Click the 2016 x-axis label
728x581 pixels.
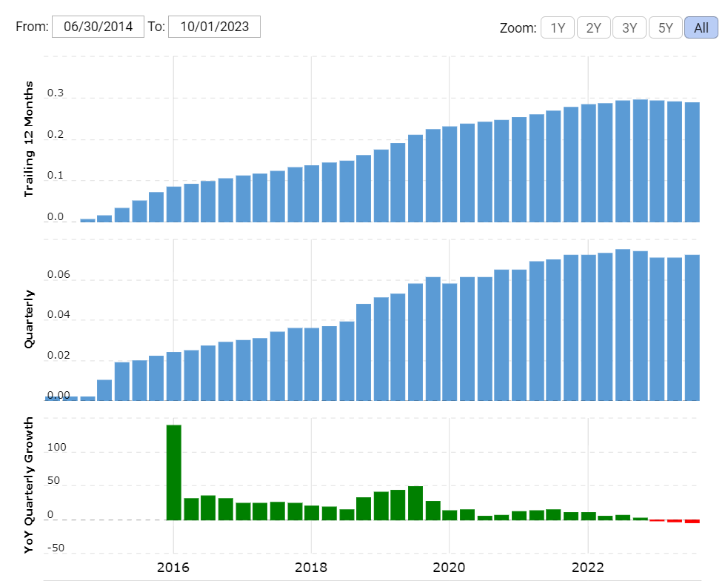click(173, 567)
